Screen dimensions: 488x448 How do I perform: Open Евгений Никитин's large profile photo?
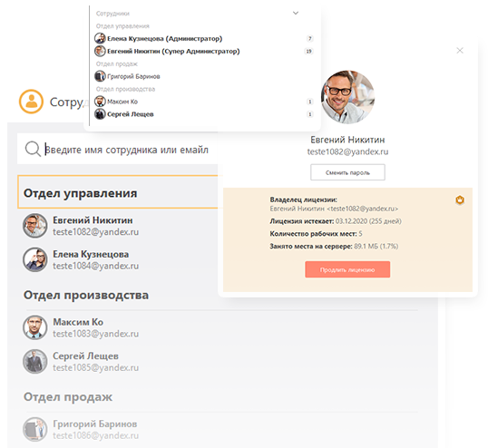pyautogui.click(x=347, y=97)
